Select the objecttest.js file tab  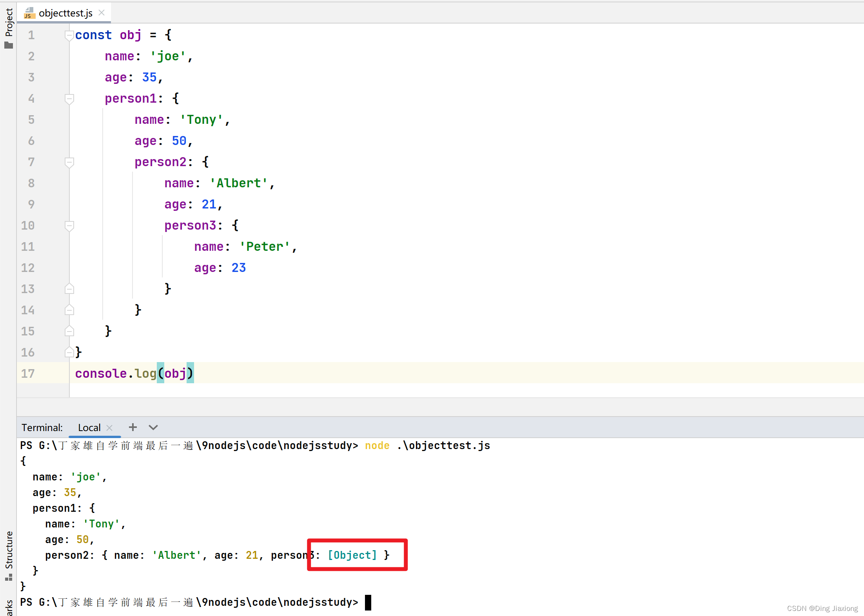point(65,13)
